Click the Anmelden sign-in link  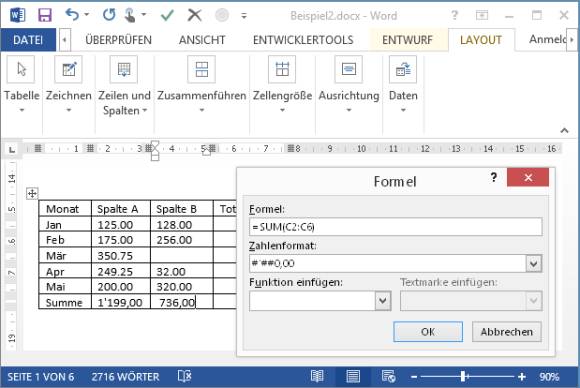tap(547, 39)
